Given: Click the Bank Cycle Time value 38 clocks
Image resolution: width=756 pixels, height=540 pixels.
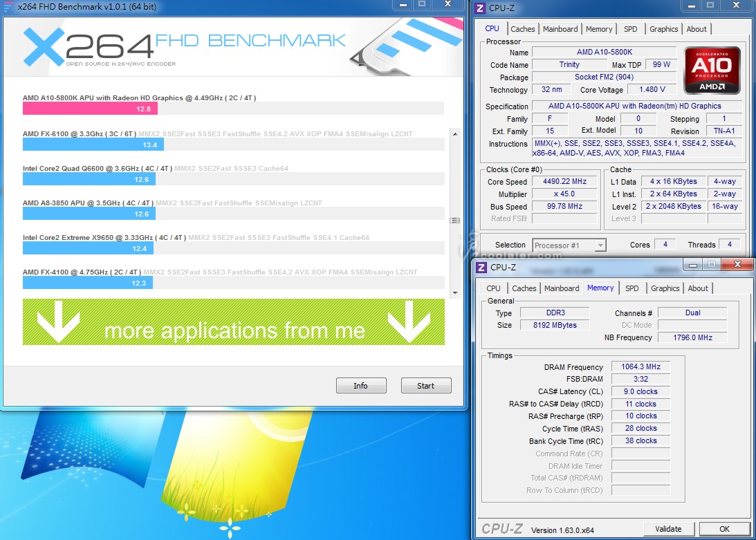Looking at the screenshot, I should point(640,440).
